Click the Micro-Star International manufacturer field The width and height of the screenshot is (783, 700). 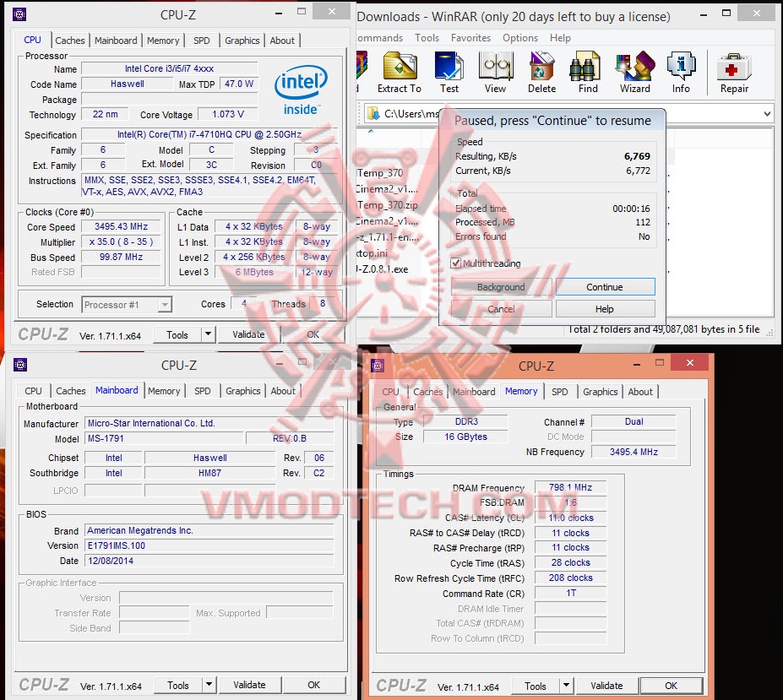209,423
